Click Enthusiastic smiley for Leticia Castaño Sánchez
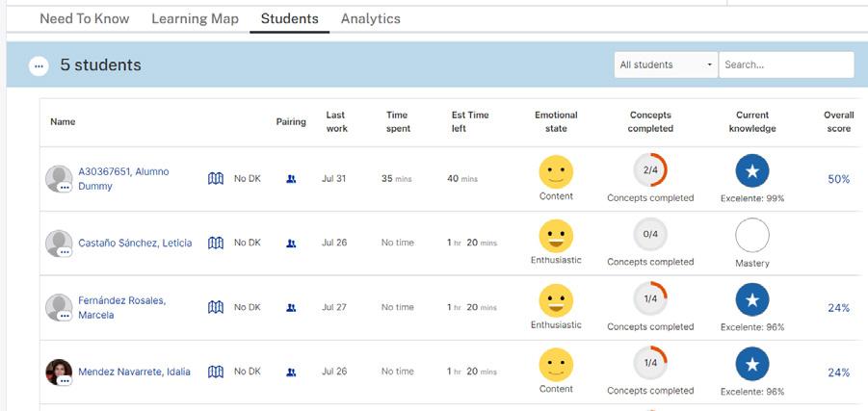 [x=556, y=237]
